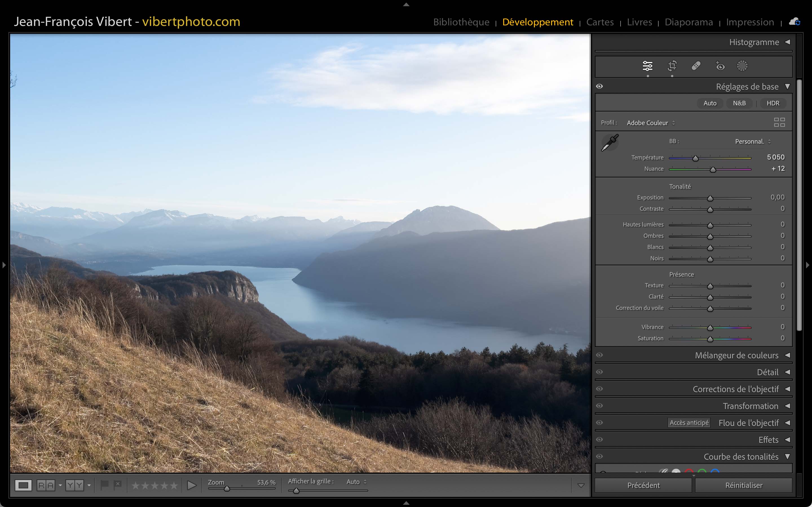Screen dimensions: 812x507
Task: Toggle Mélangeur de couleurs eye switch
Action: (600, 355)
